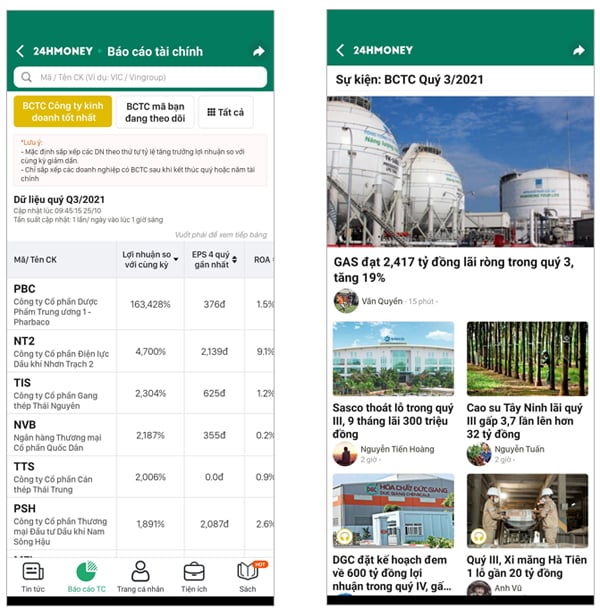Screen dimensions: 600x609
Task: Tap back arrow on Báo cáo tài chính screen
Action: pyautogui.click(x=20, y=51)
